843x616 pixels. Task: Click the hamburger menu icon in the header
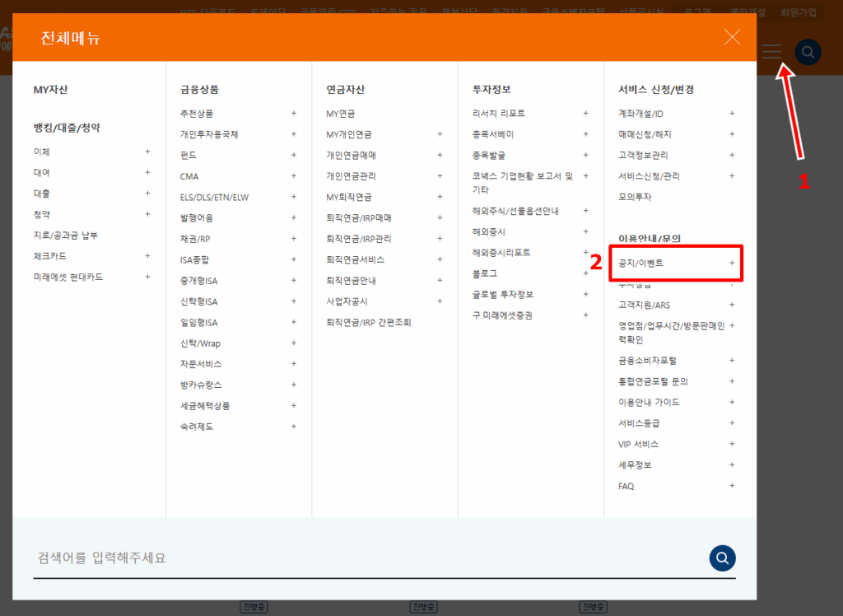771,52
